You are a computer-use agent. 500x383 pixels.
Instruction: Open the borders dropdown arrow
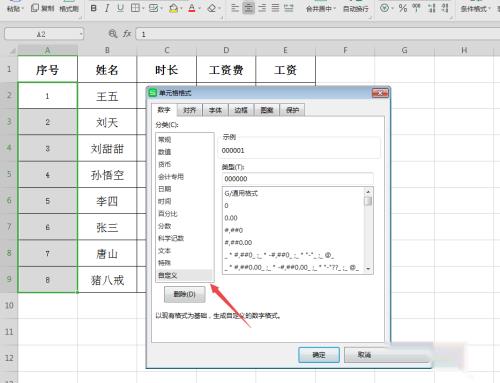tap(142, 8)
